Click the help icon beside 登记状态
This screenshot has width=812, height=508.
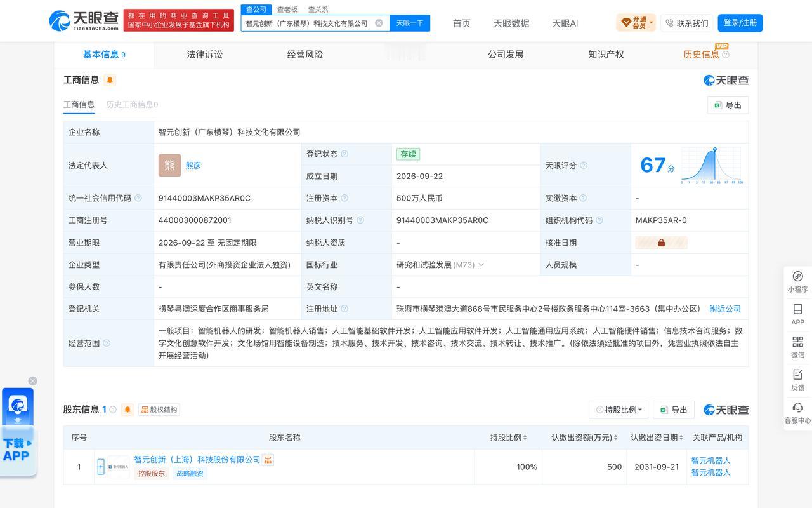coord(344,154)
